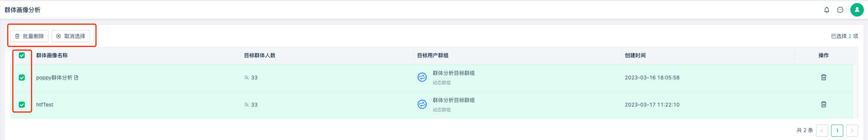Delete the poppy群体分析 row via trash icon
868x140 pixels.
tap(824, 77)
